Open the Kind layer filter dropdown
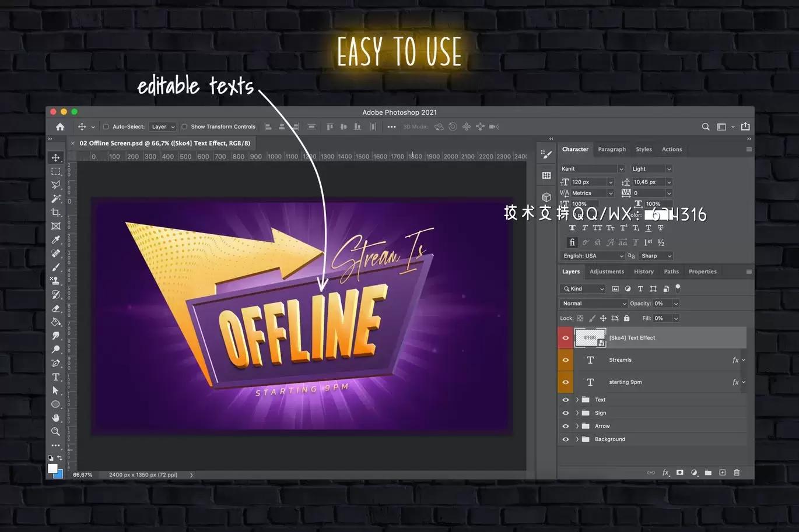 pyautogui.click(x=583, y=289)
